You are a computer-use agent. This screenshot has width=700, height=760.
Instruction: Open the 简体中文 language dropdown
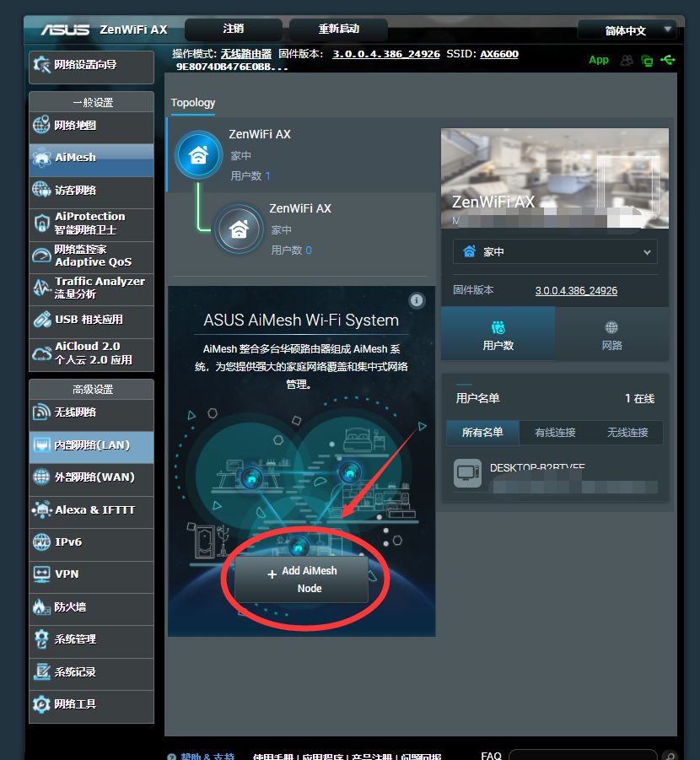click(626, 30)
